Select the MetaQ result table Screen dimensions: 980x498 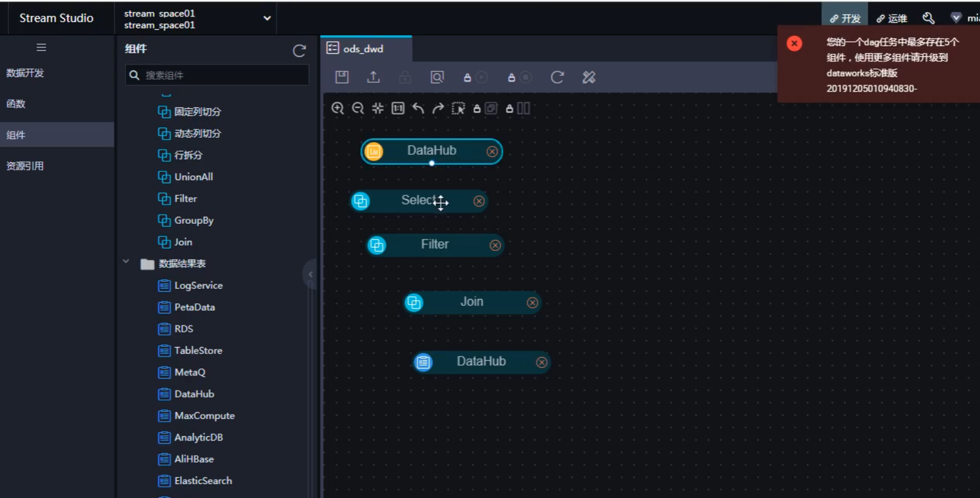[x=181, y=372]
